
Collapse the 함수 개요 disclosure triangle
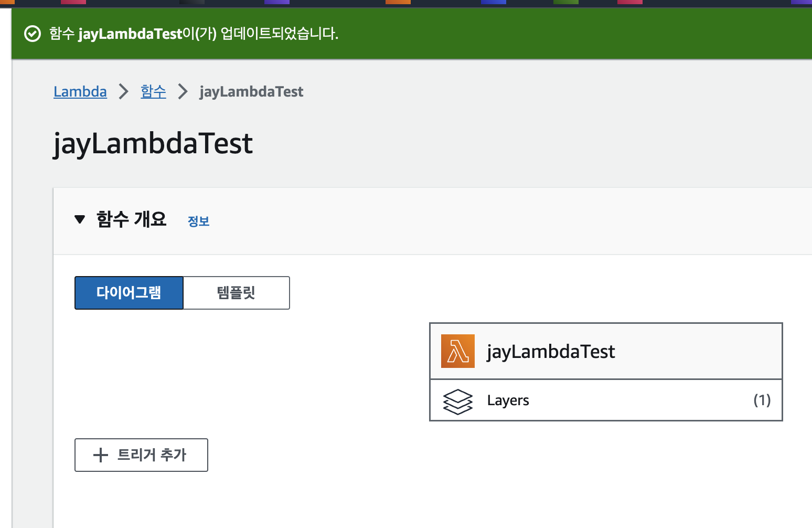[x=80, y=219]
